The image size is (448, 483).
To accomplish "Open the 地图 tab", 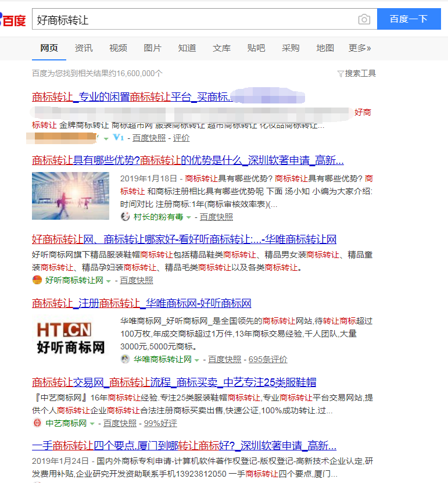I will pyautogui.click(x=325, y=48).
